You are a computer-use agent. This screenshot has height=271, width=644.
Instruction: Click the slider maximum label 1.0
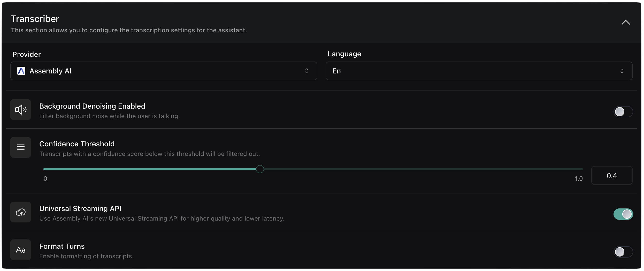(x=578, y=179)
